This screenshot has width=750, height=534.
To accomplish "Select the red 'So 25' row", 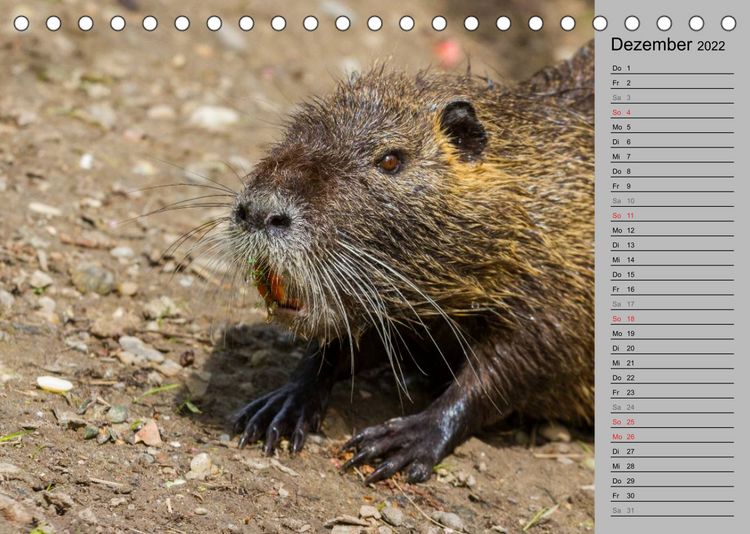I will click(672, 422).
